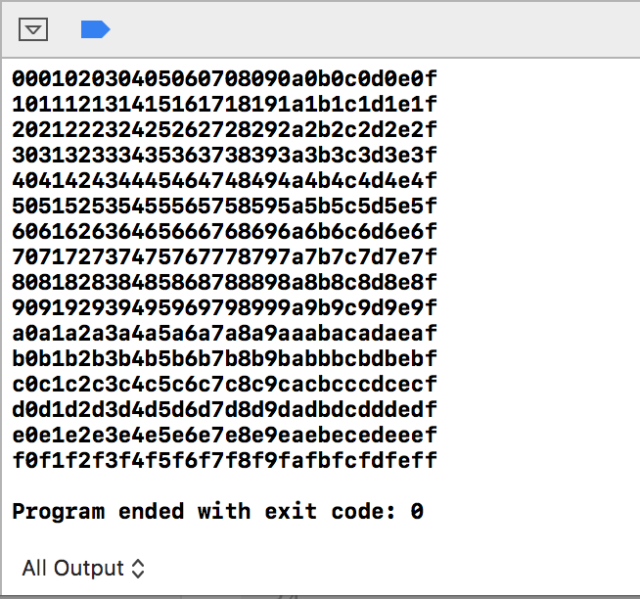Screen dimensions: 640x599
Task: Click the output line starting with 303132
Action: tap(224, 155)
